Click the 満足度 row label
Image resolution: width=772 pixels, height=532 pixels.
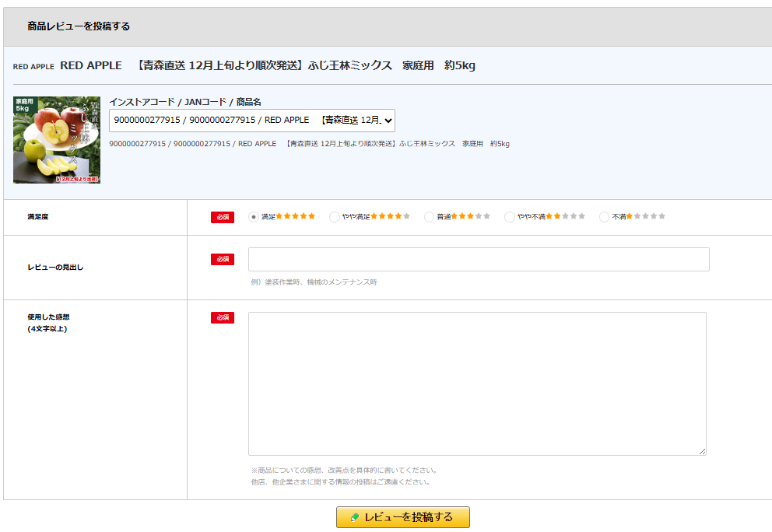(x=38, y=216)
